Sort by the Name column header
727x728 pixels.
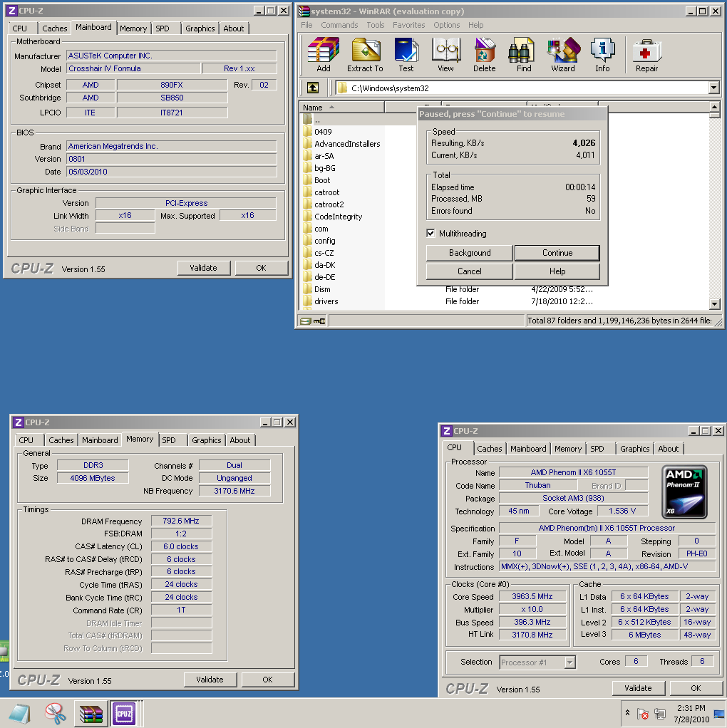[341, 108]
